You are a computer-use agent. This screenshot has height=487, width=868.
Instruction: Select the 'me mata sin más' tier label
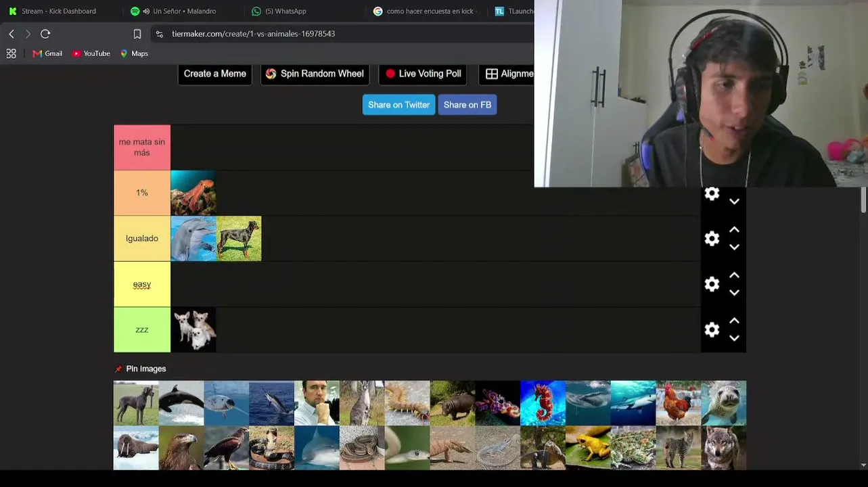click(x=142, y=147)
